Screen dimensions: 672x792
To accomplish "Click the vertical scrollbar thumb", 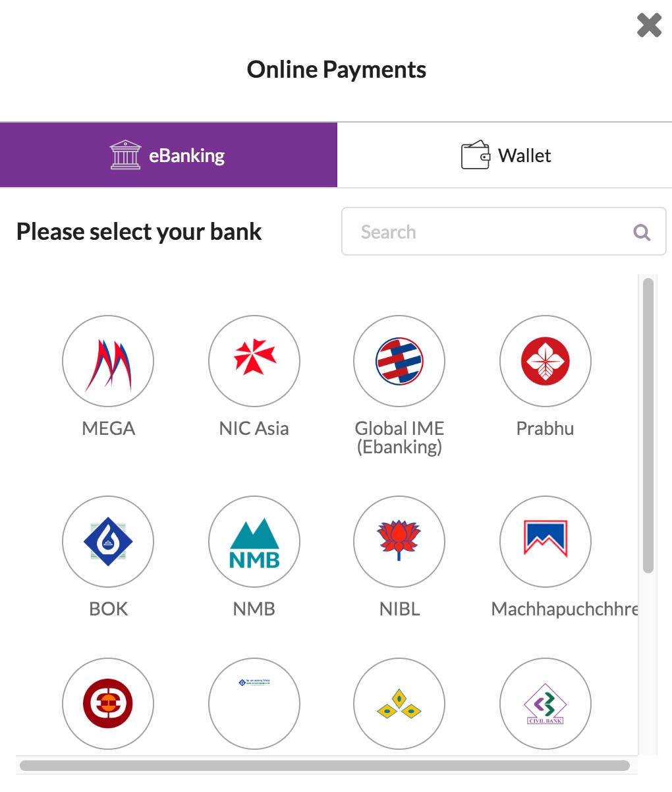I will point(648,426).
